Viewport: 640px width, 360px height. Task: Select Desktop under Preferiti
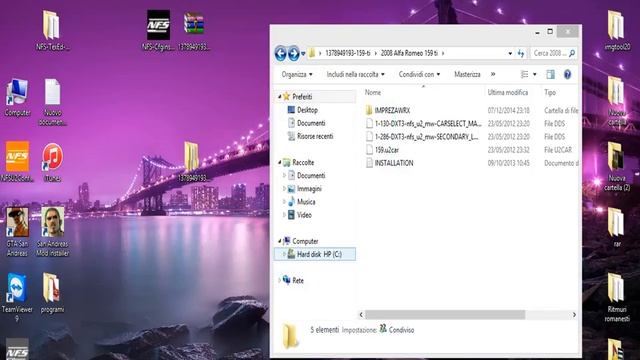point(307,110)
